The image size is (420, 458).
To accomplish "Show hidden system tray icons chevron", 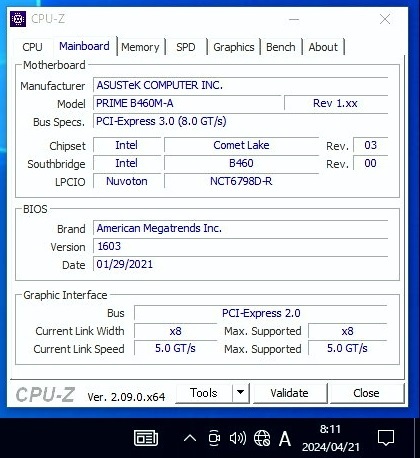I will point(190,438).
